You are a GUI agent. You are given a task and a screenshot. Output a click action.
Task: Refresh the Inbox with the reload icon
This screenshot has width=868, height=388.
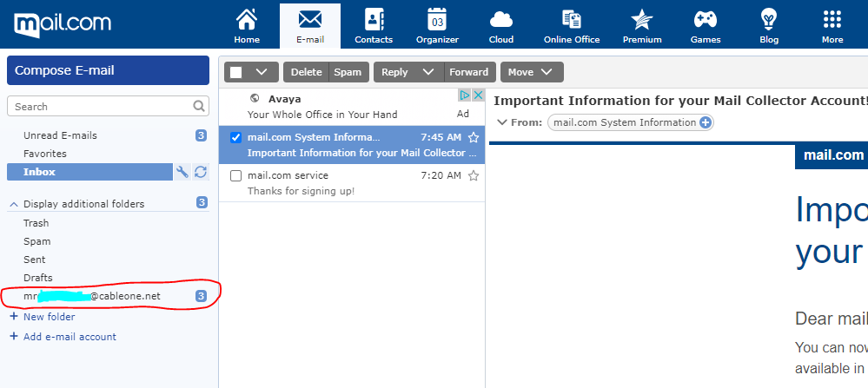point(201,172)
